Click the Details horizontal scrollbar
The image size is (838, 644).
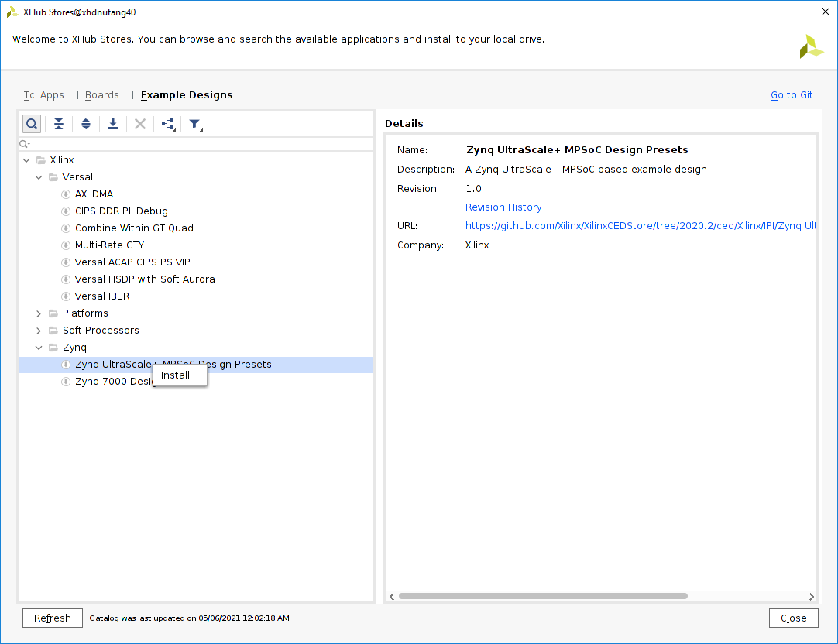[x=542, y=596]
